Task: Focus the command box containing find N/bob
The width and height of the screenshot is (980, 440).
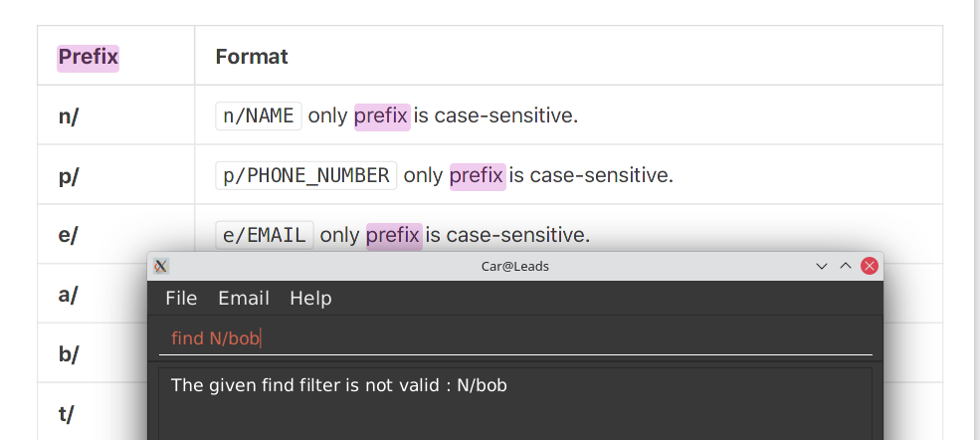Action: click(x=515, y=338)
